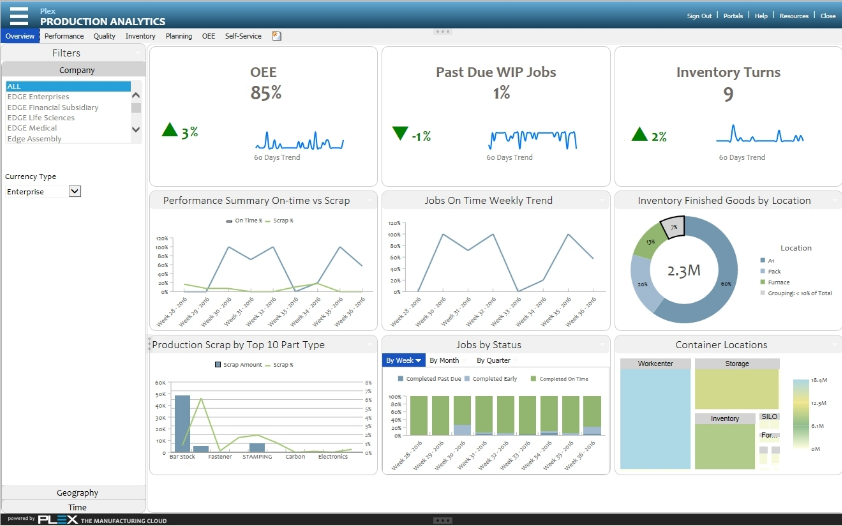This screenshot has width=842, height=526.
Task: Click the green down arrow on Past Due WIP
Action: click(400, 133)
